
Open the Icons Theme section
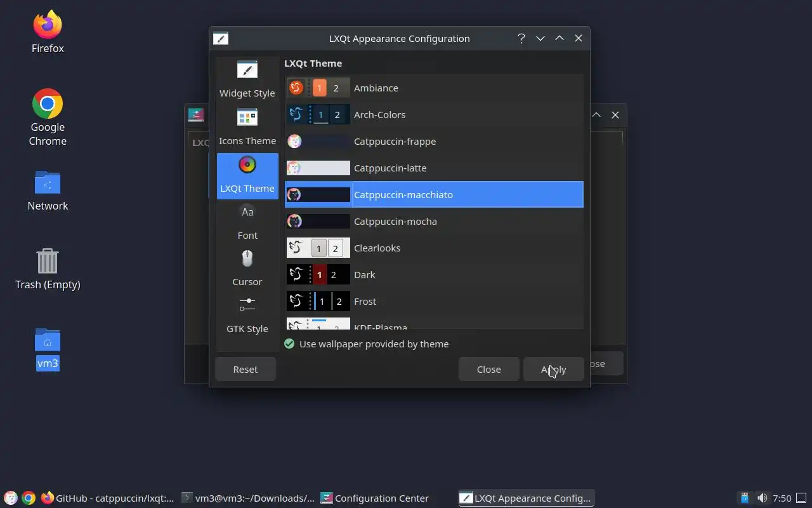click(247, 128)
